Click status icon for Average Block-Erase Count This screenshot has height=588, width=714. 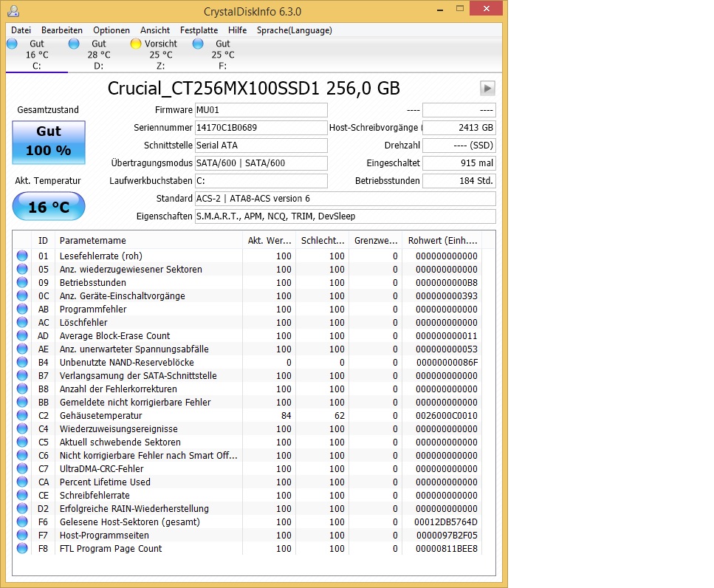(22, 335)
